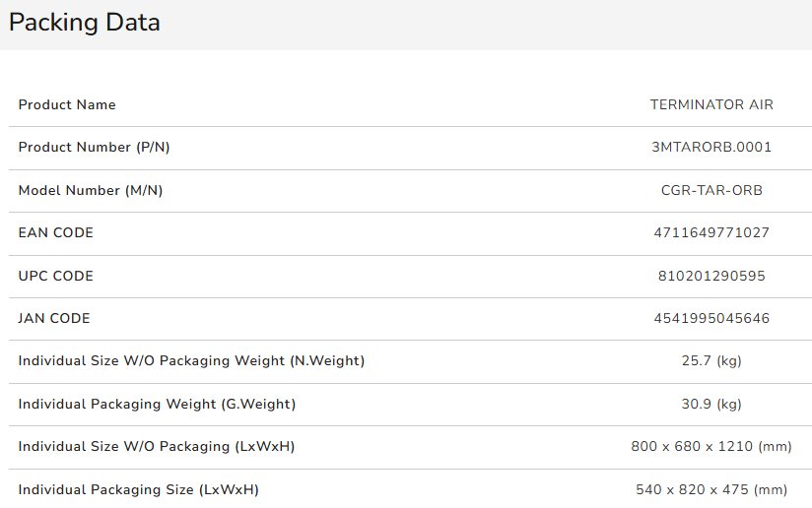Select the 25.7 (kg) net weight value
This screenshot has height=508, width=812.
(x=711, y=361)
